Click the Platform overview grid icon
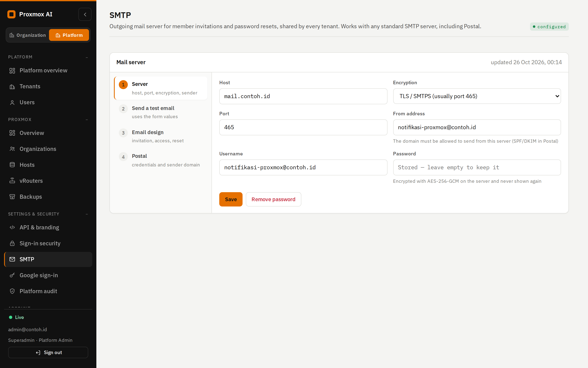The height and width of the screenshot is (368, 588). click(x=12, y=71)
